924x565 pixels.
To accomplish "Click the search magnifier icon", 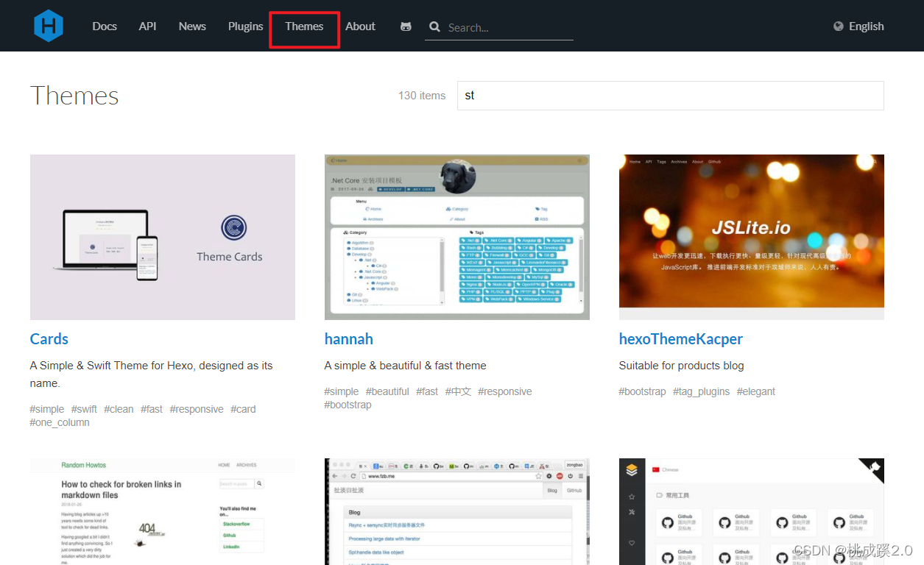I will 434,27.
